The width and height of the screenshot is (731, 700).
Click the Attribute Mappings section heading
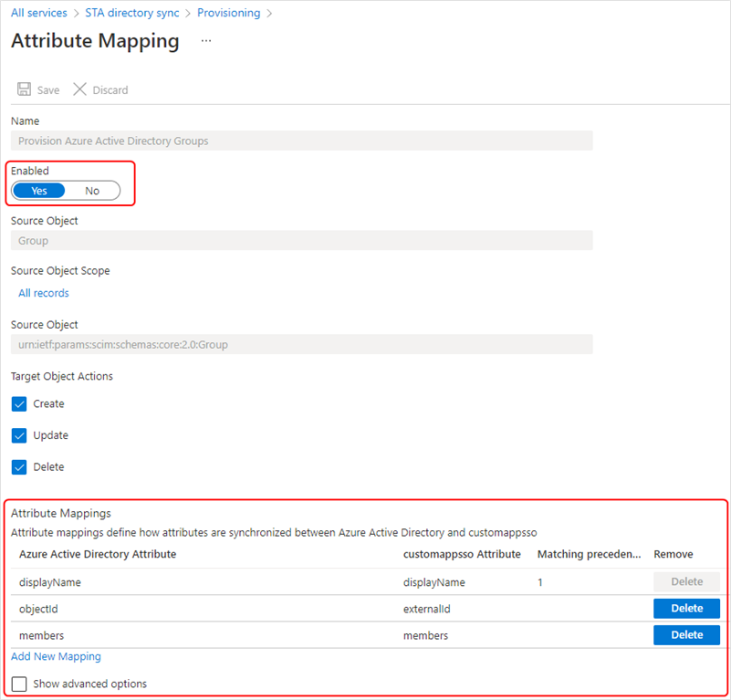61,514
